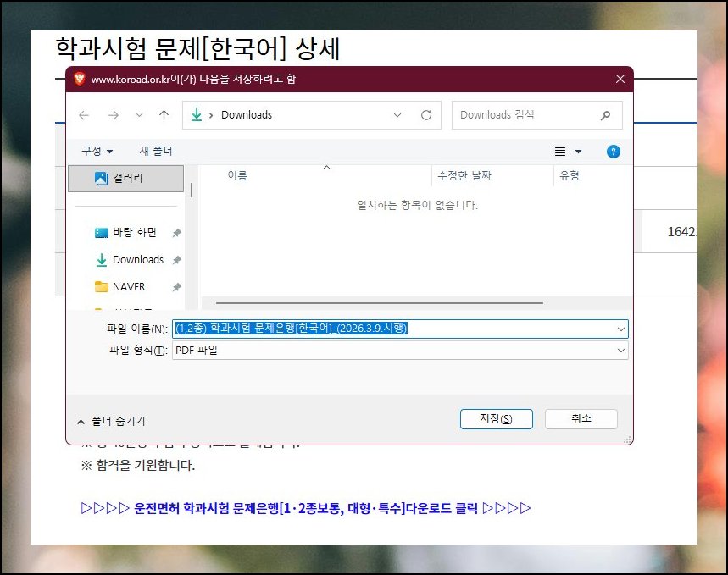Collapse folders with 폴더 숨기기

coord(111,421)
